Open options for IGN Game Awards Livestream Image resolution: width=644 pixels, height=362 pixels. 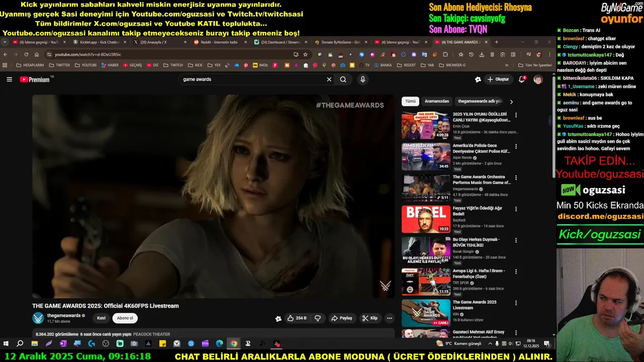516,303
